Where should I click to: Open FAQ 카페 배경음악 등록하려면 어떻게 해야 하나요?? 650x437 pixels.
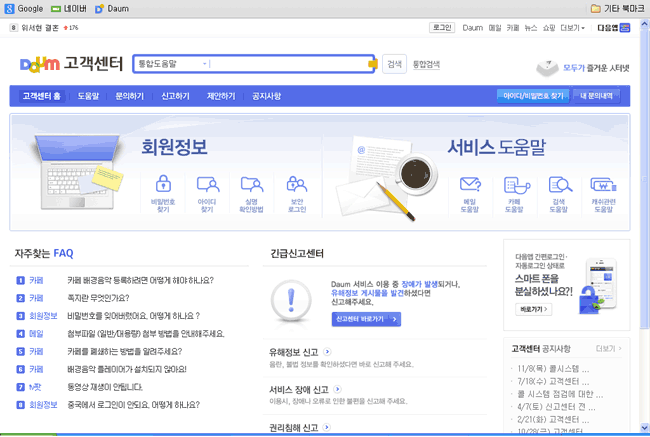(141, 281)
